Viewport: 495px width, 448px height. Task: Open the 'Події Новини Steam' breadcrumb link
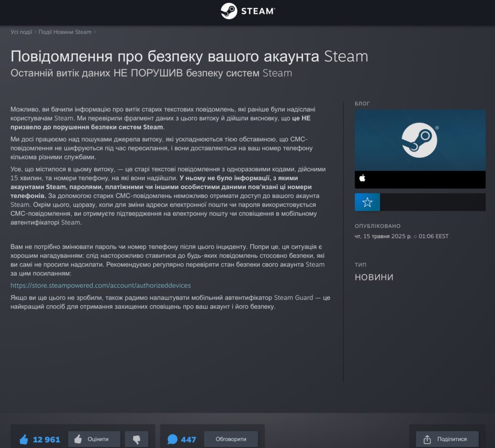[x=65, y=32]
